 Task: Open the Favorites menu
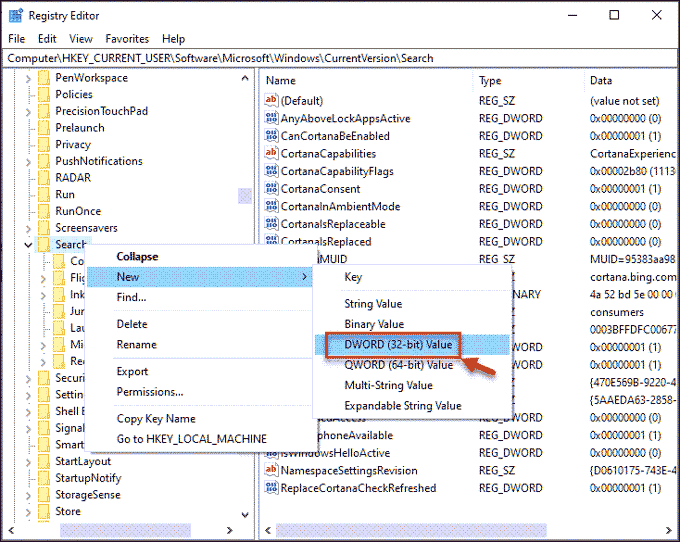click(127, 39)
